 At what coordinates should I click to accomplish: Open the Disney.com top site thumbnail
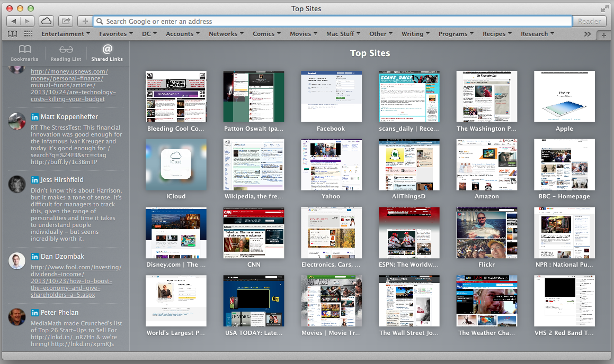[x=176, y=233]
